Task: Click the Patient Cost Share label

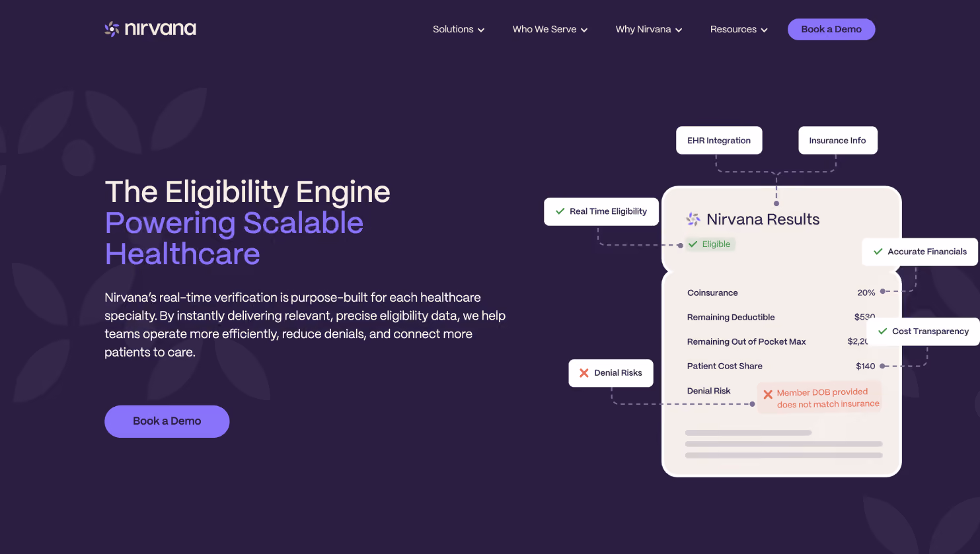Action: coord(725,366)
